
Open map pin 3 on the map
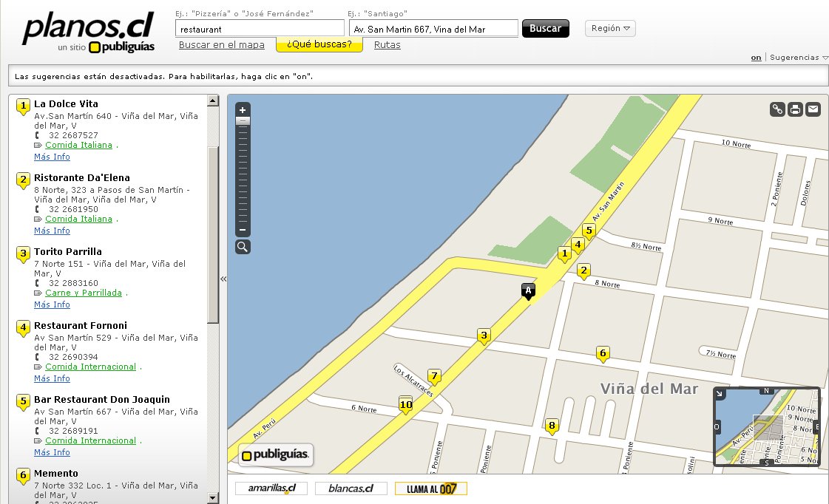[484, 336]
